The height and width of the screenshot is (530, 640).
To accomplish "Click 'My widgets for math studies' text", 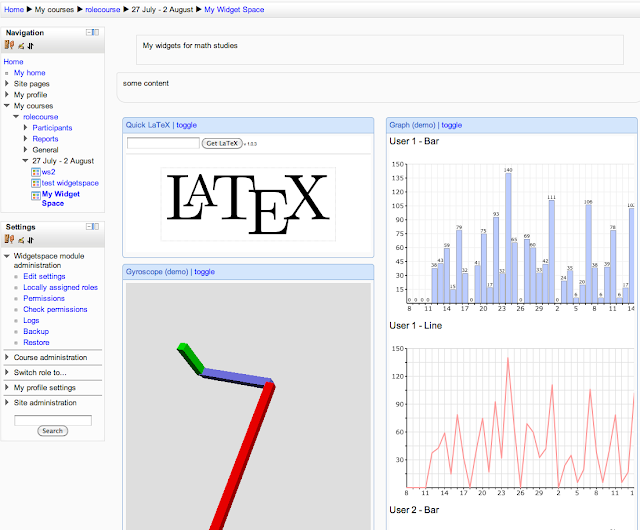I will click(190, 46).
